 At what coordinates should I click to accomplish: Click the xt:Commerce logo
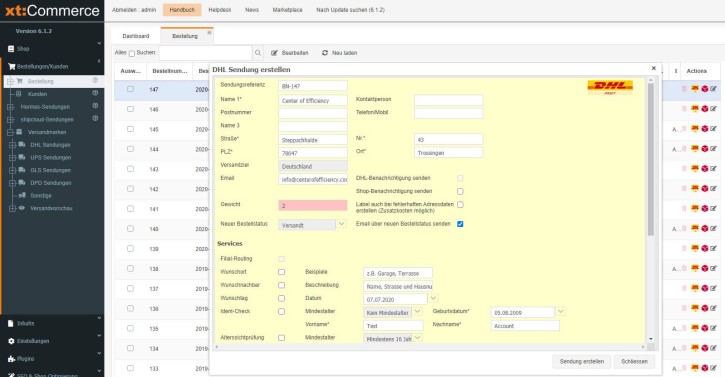52,11
